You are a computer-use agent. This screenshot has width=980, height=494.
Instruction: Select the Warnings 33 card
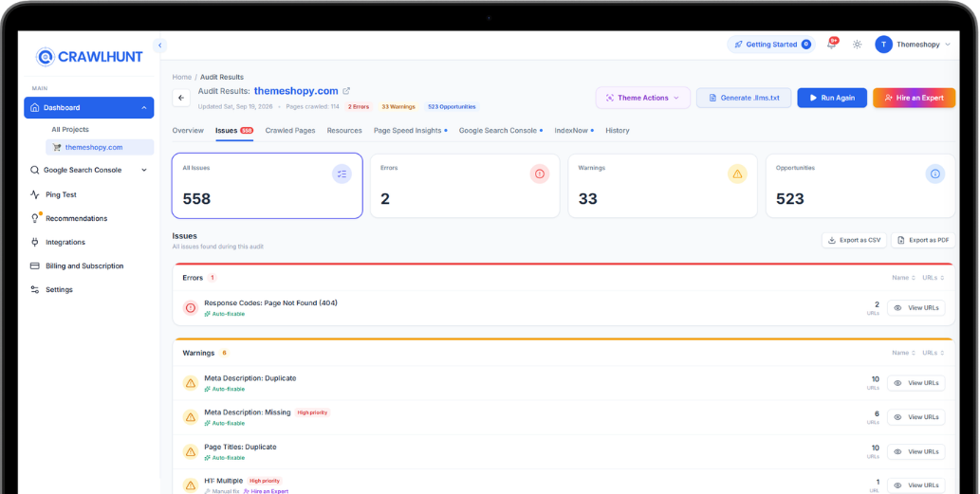[x=662, y=186]
